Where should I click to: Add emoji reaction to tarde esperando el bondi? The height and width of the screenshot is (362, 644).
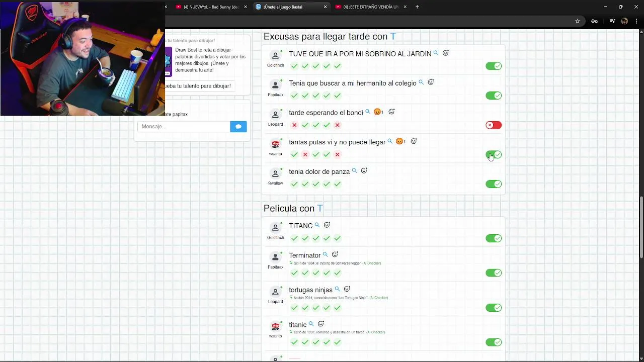tap(391, 112)
